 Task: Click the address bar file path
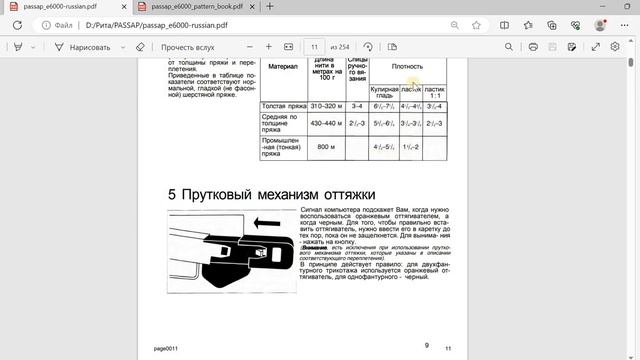pyautogui.click(x=157, y=25)
